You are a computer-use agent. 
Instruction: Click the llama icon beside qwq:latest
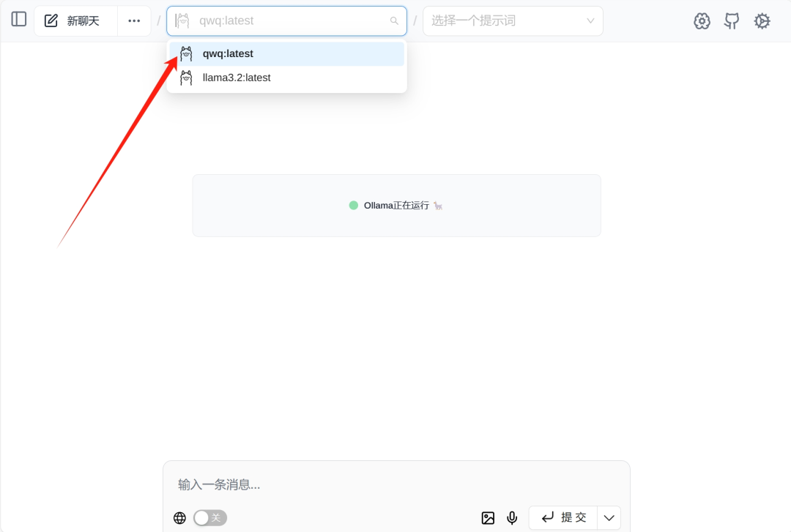click(x=186, y=53)
